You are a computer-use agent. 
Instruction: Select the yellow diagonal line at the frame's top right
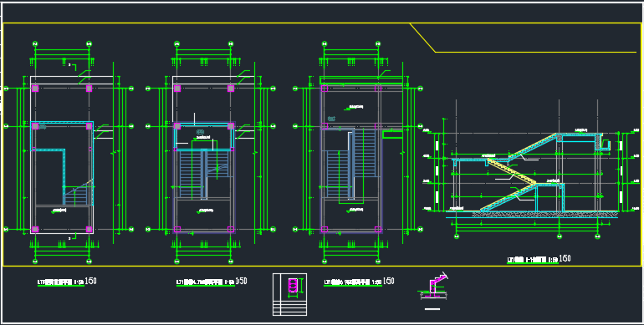pyautogui.click(x=422, y=38)
